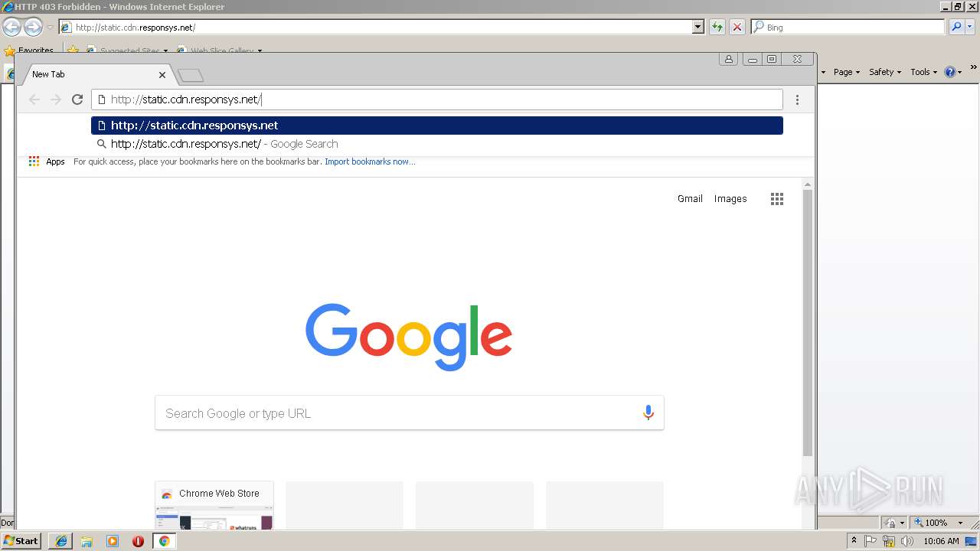This screenshot has width=980, height=551.
Task: Click the Chrome page vertical scrollbar
Action: [807, 321]
